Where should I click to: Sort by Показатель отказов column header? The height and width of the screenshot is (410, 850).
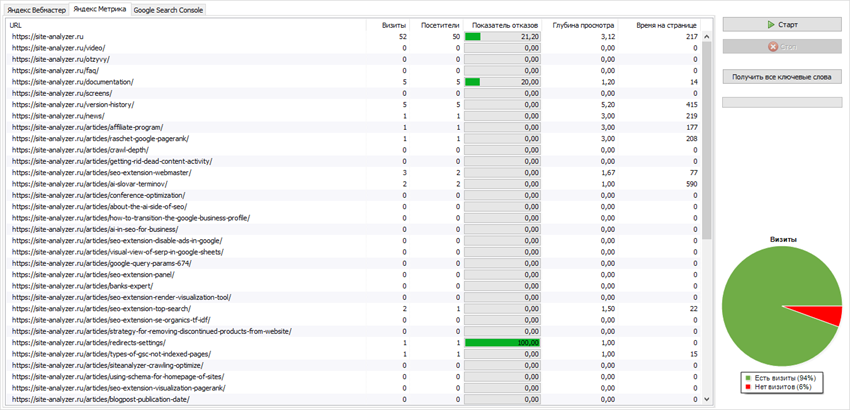505,24
